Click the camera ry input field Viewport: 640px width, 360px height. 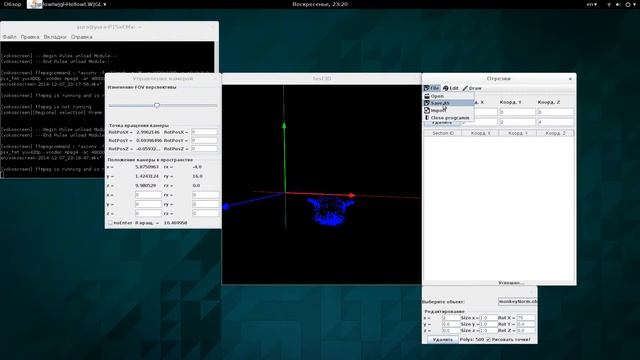click(x=205, y=204)
